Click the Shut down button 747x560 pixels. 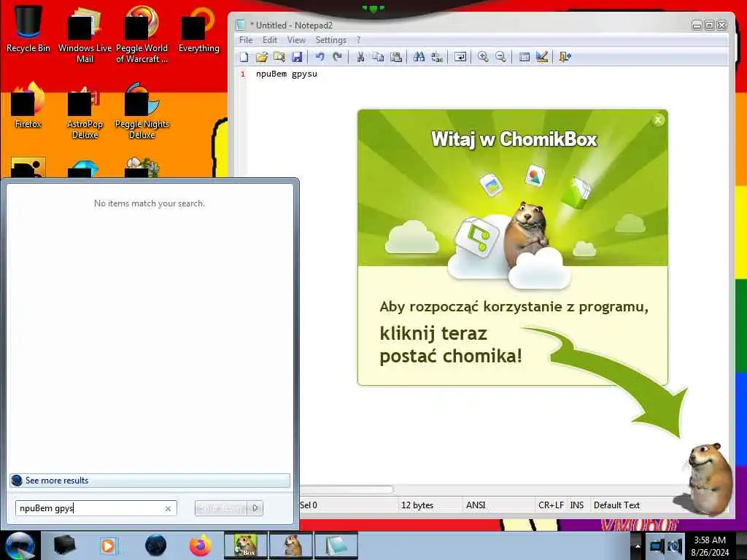click(x=221, y=508)
